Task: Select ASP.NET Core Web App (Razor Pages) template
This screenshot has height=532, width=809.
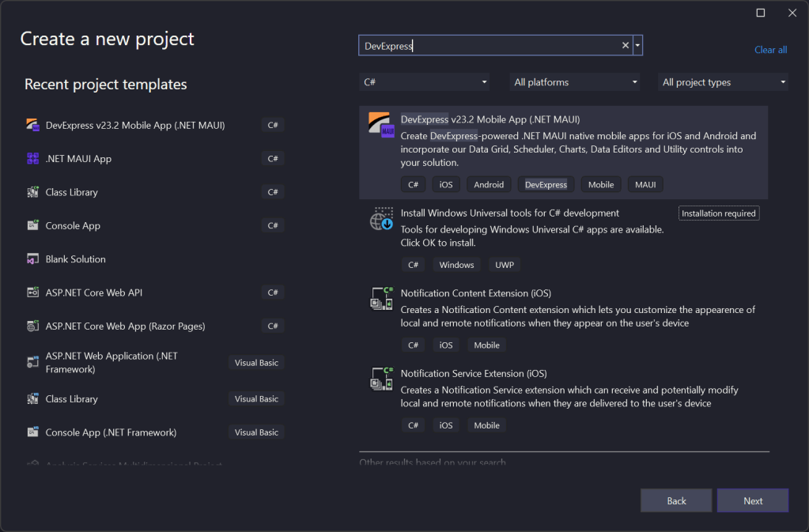Action: [124, 326]
